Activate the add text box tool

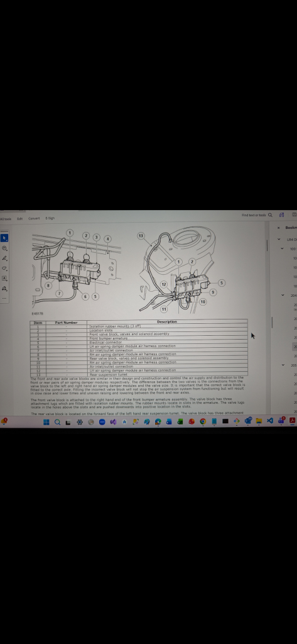click(x=4, y=278)
